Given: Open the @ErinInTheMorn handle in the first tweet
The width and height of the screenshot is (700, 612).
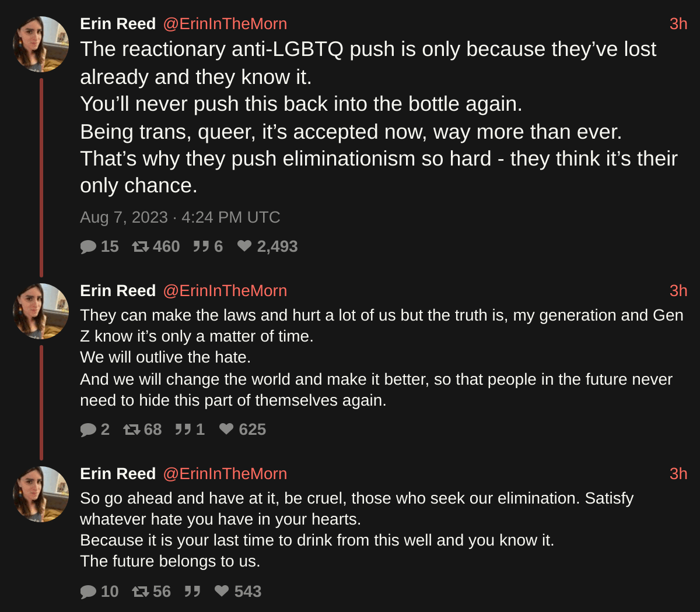Looking at the screenshot, I should coord(225,24).
